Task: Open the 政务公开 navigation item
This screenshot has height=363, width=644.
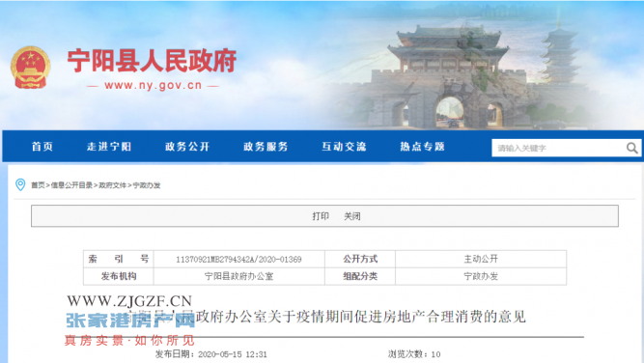Action: coord(187,147)
